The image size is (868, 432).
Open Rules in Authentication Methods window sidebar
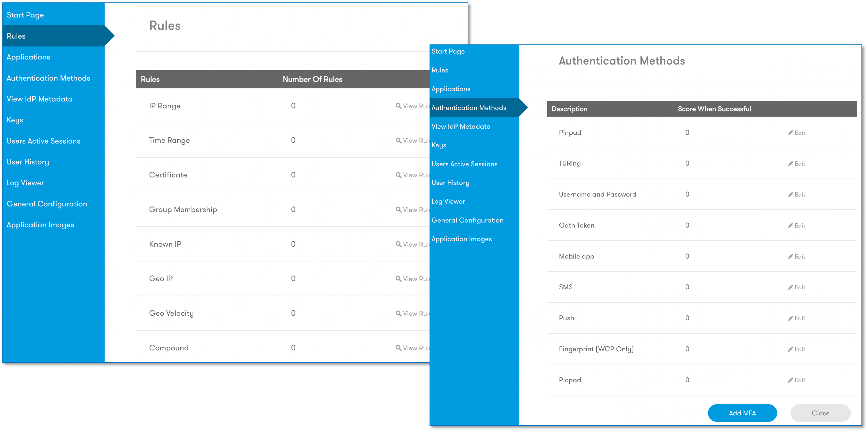pos(440,70)
